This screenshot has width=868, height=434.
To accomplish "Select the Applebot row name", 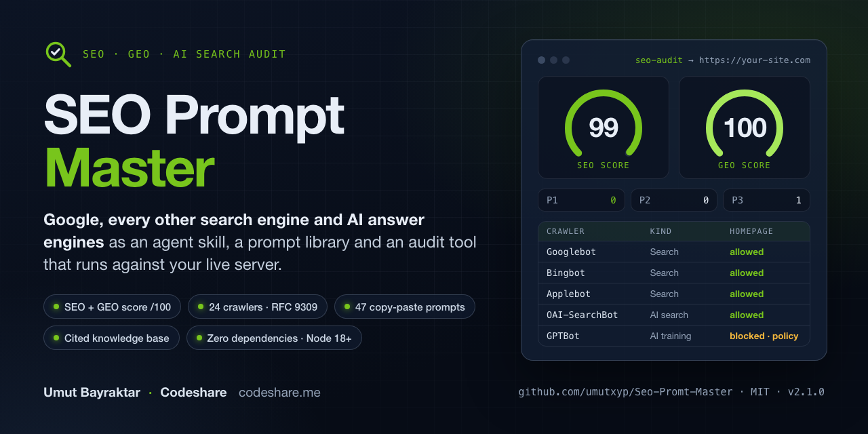I will 568,294.
